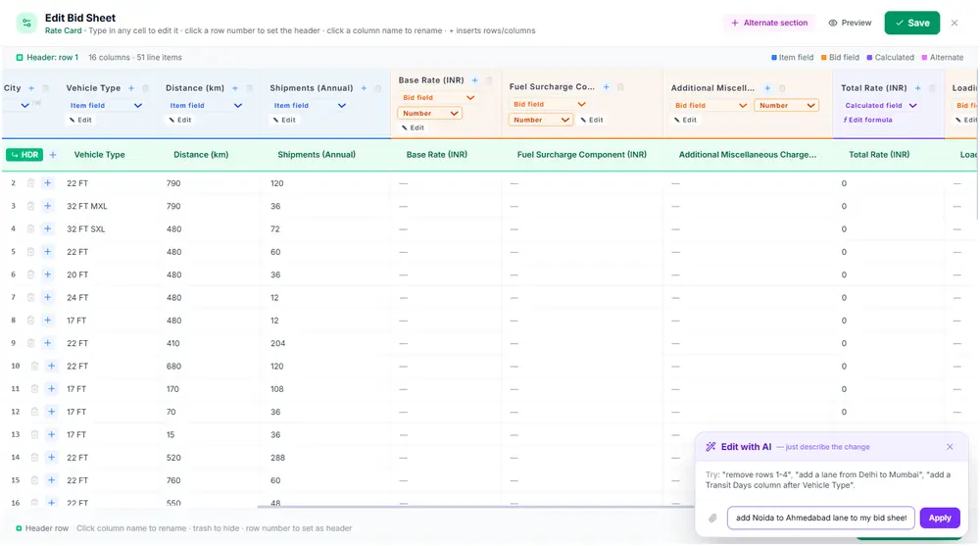Click trash icon for Base Rate (INR) column
Image resolution: width=980 pixels, height=546 pixels.
pos(489,80)
